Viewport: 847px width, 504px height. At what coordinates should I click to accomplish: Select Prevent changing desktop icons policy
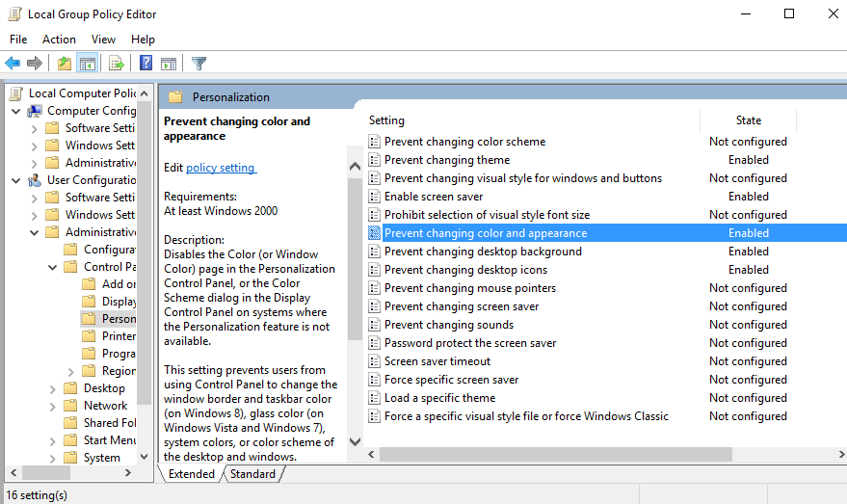(465, 270)
